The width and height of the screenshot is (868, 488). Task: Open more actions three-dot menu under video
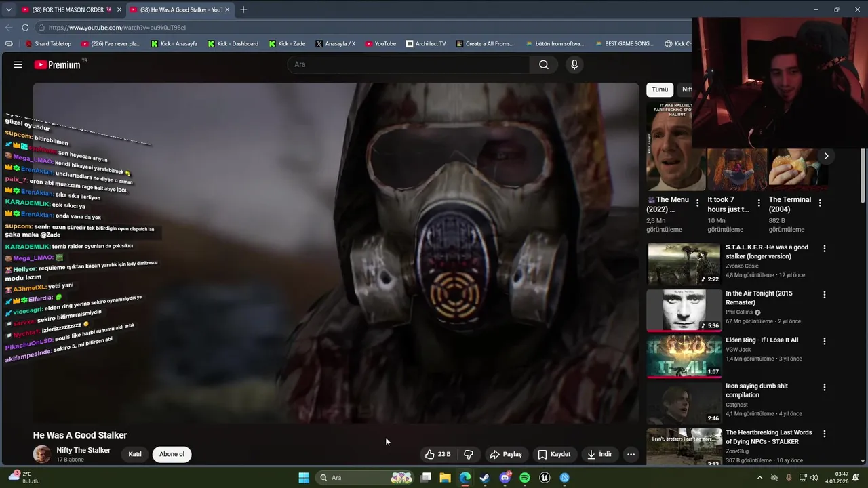pyautogui.click(x=631, y=454)
